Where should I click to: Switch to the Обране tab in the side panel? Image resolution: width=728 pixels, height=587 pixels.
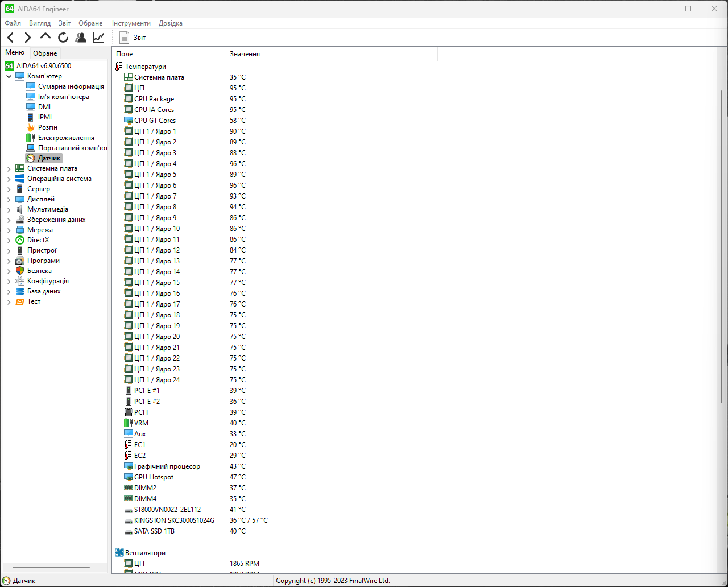pos(45,53)
